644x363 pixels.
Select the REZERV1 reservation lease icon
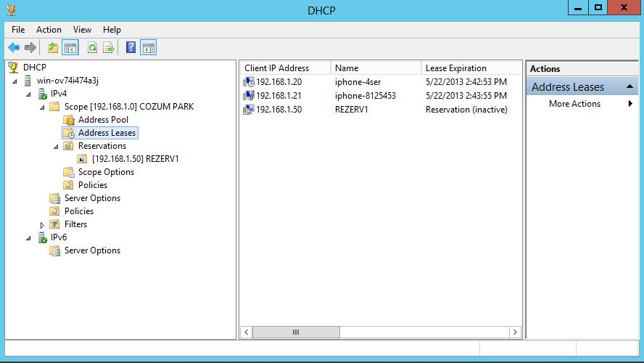click(249, 110)
